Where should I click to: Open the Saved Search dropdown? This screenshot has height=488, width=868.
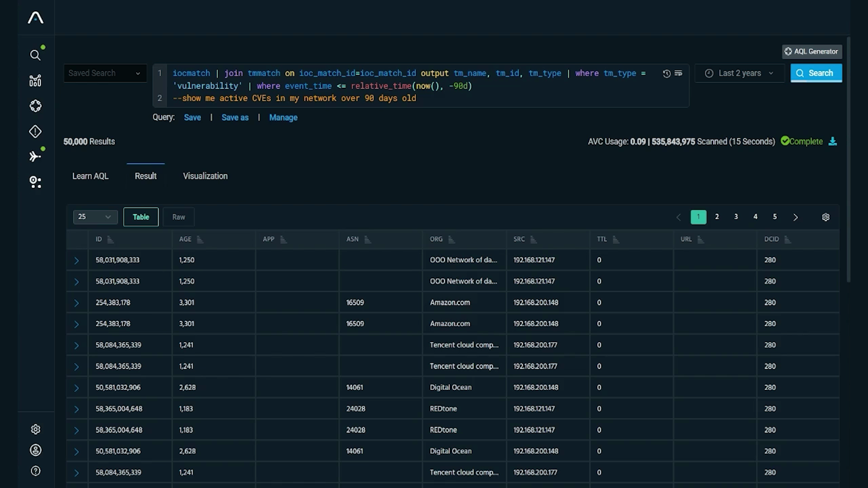pos(105,73)
